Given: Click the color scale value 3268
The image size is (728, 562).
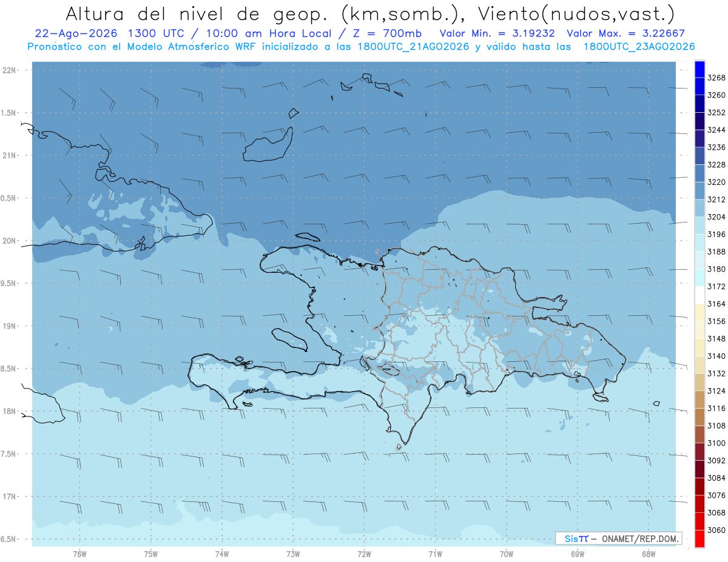Looking at the screenshot, I should coord(716,78).
